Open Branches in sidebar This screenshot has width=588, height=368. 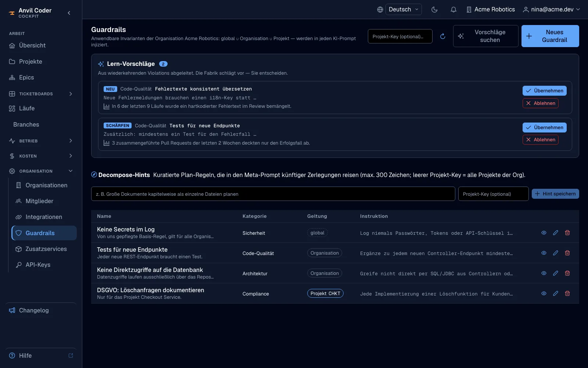(41, 124)
